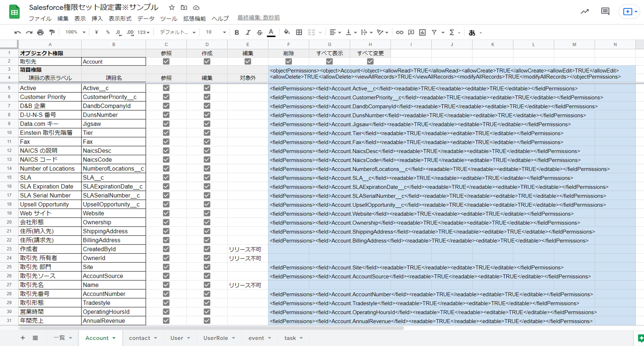Toggle 参照 checkbox for Fax row

pos(166,142)
